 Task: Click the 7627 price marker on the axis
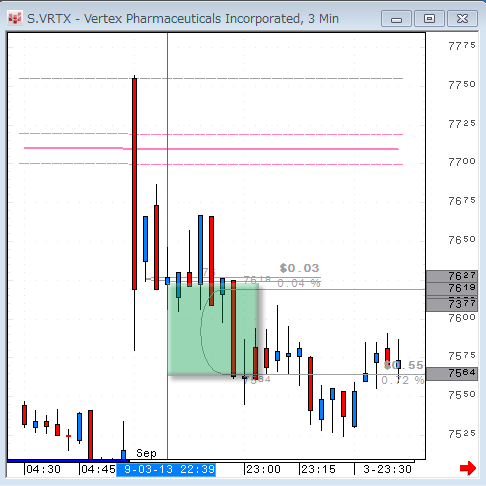point(452,276)
